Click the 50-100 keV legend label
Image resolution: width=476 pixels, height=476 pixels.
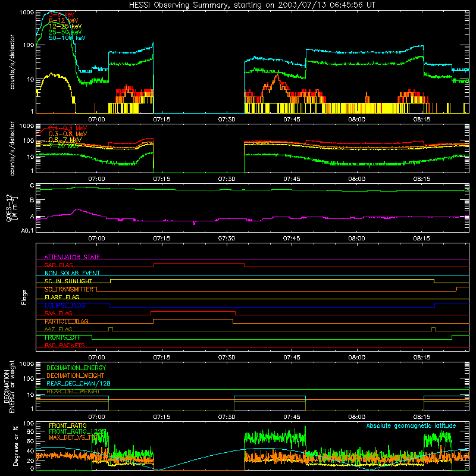click(67, 37)
